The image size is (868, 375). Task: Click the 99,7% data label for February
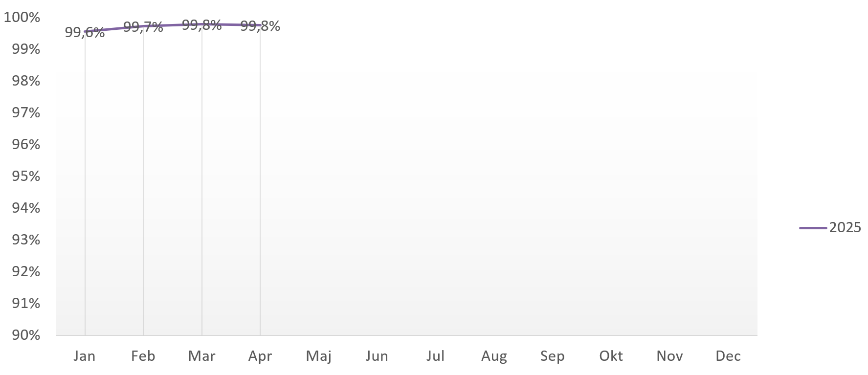click(x=143, y=27)
